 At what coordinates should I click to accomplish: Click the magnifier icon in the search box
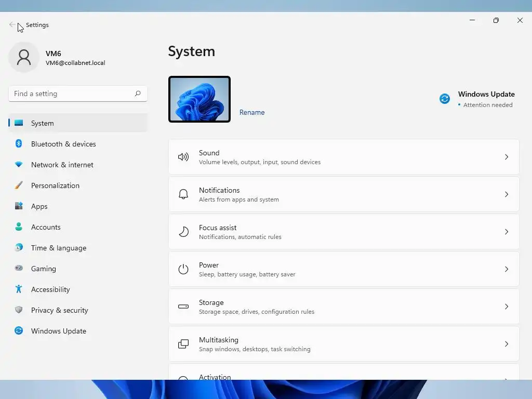137,94
